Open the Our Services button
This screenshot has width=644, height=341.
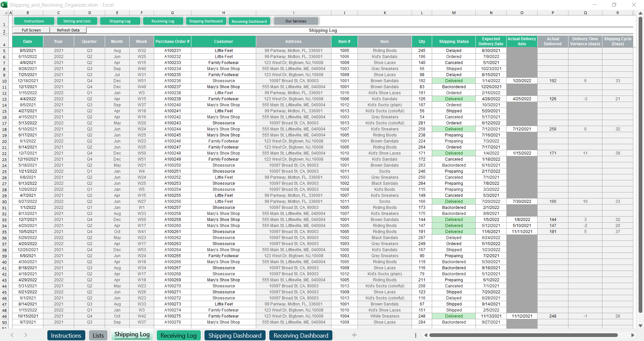pyautogui.click(x=296, y=21)
